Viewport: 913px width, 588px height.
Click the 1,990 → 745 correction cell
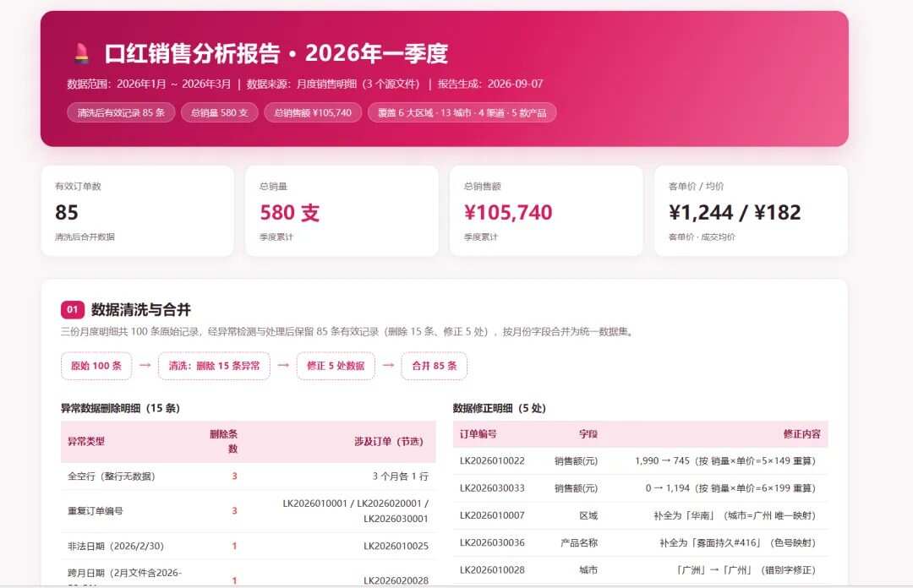click(x=725, y=461)
